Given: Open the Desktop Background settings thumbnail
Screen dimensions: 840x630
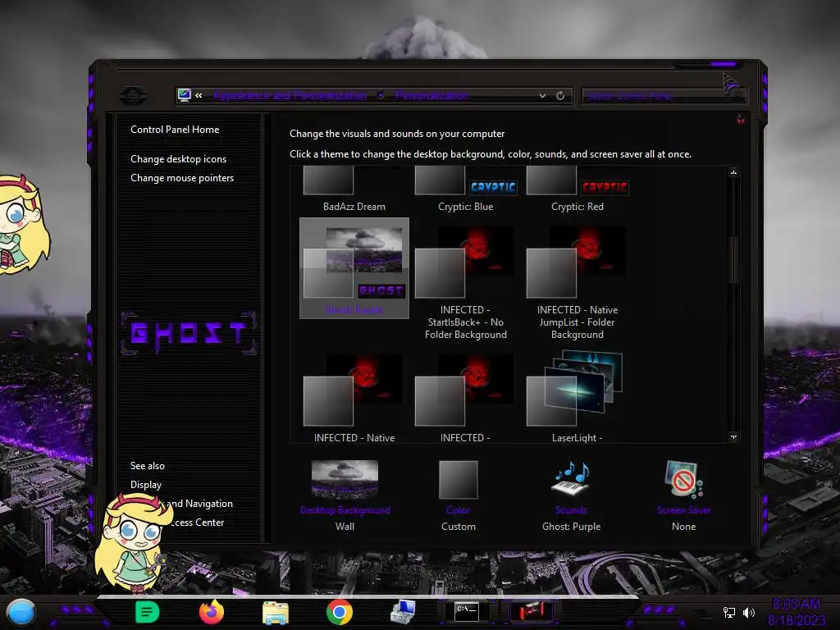Looking at the screenshot, I should pyautogui.click(x=345, y=479).
